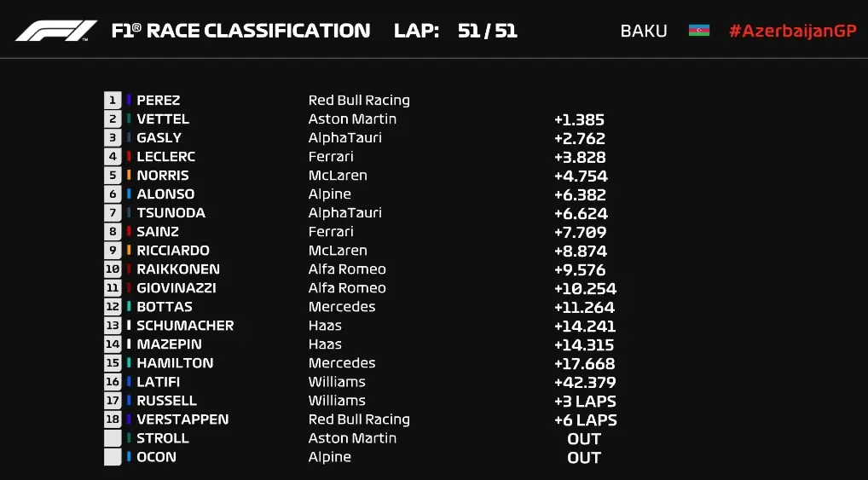Image resolution: width=868 pixels, height=480 pixels.
Task: Click the F1 logo
Action: click(56, 31)
